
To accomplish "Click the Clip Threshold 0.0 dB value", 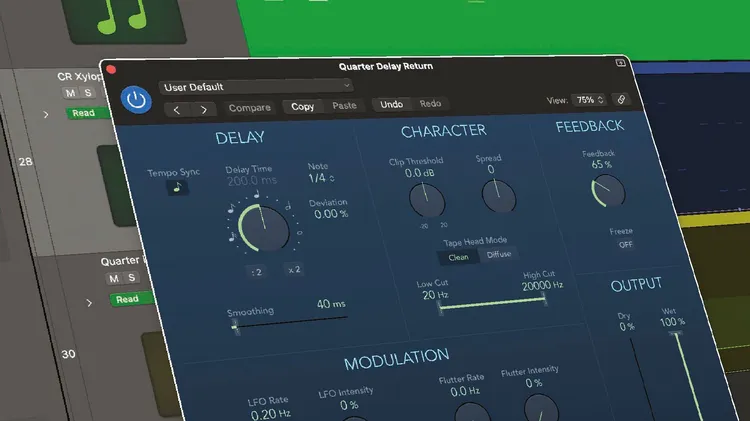I will point(419,173).
